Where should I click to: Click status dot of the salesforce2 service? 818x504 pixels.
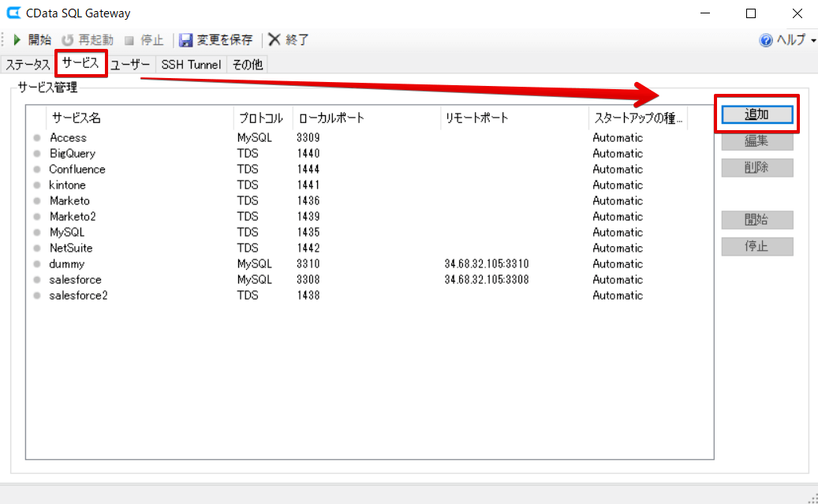(x=37, y=295)
